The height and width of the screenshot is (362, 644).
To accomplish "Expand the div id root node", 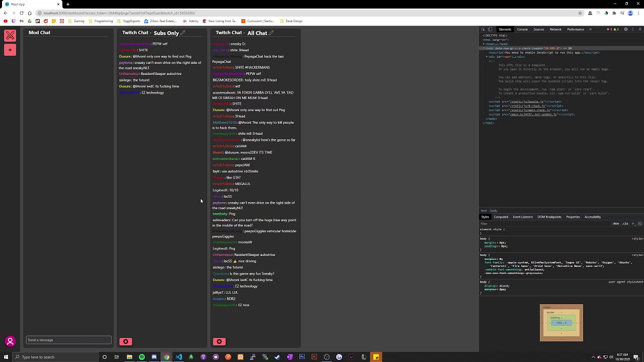I will (x=487, y=57).
